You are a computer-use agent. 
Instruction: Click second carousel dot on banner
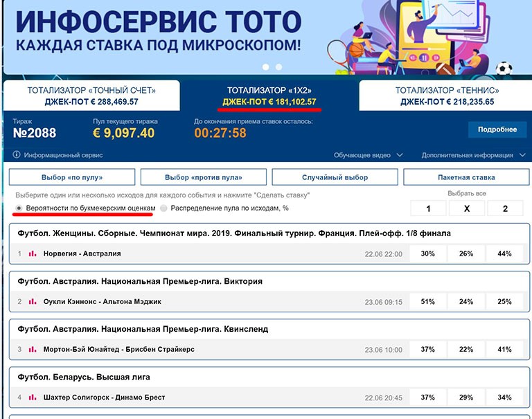pyautogui.click(x=278, y=67)
